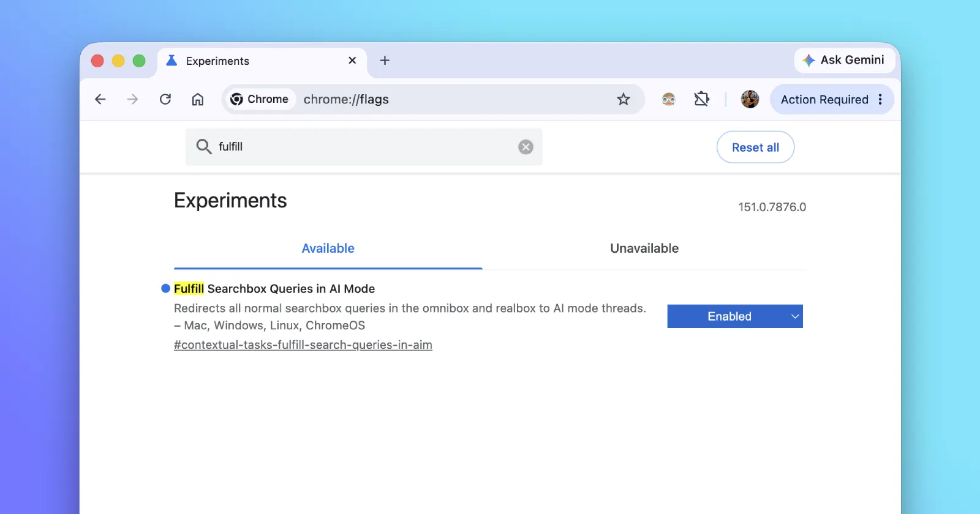Click the forward navigation arrow
Image resolution: width=980 pixels, height=514 pixels.
click(x=132, y=99)
